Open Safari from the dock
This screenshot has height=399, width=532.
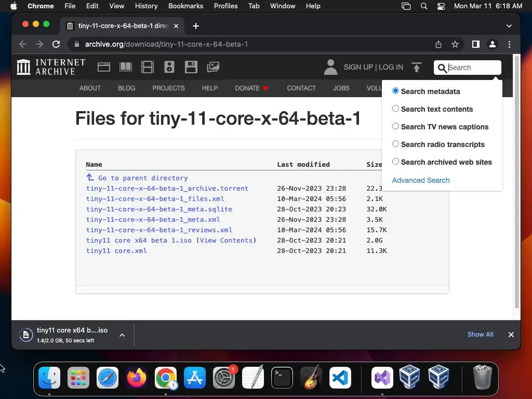point(108,378)
